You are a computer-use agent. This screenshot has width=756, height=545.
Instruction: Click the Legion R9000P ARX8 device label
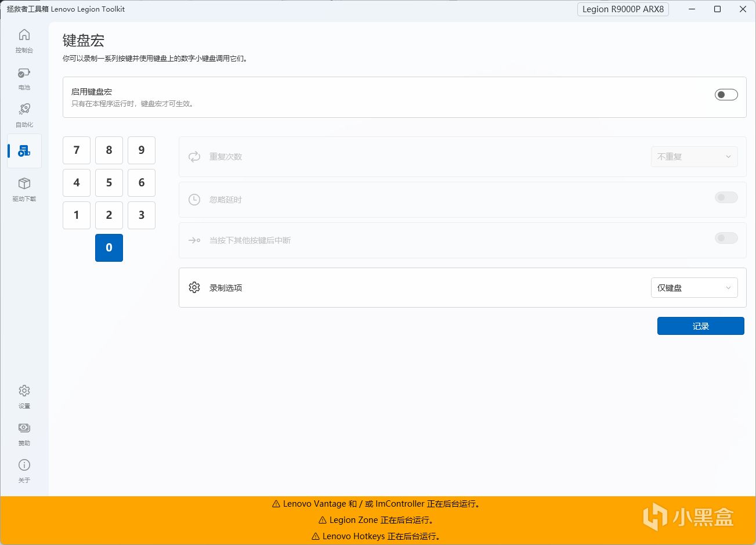623,9
